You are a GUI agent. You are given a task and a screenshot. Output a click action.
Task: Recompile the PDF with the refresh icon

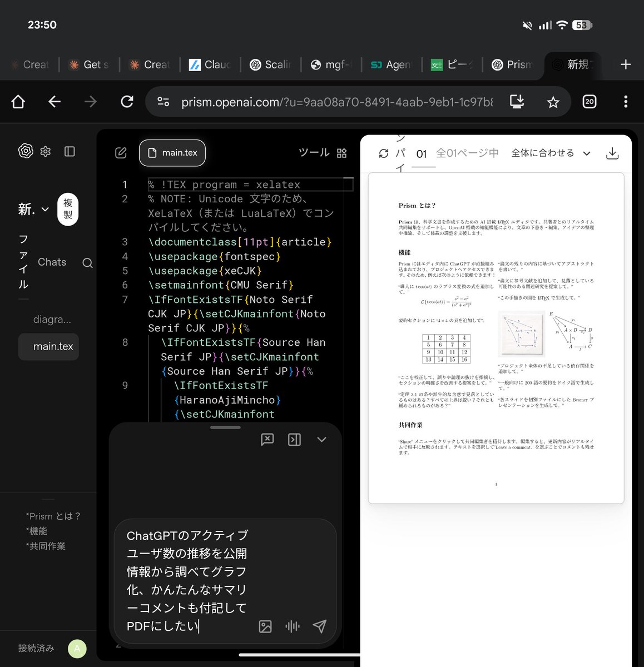tap(383, 153)
